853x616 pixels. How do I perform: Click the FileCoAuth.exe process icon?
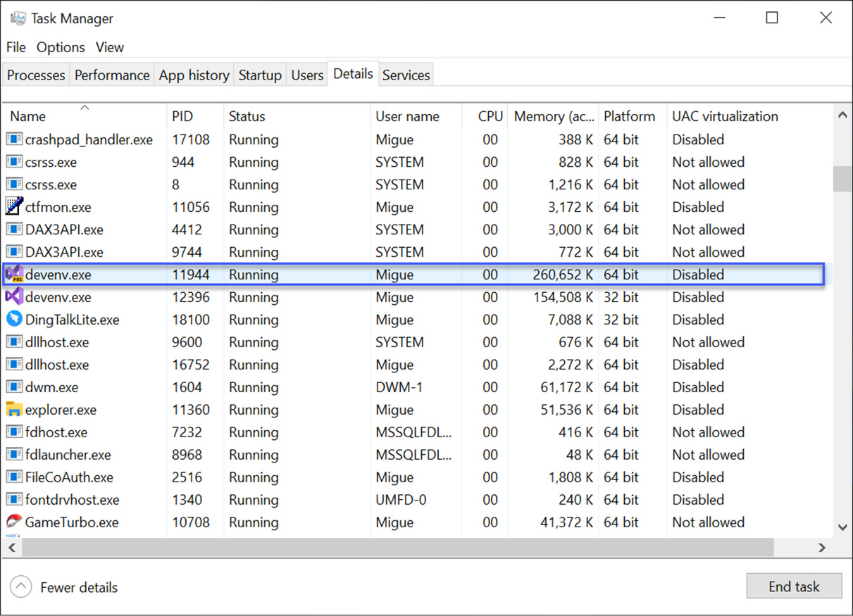[13, 477]
